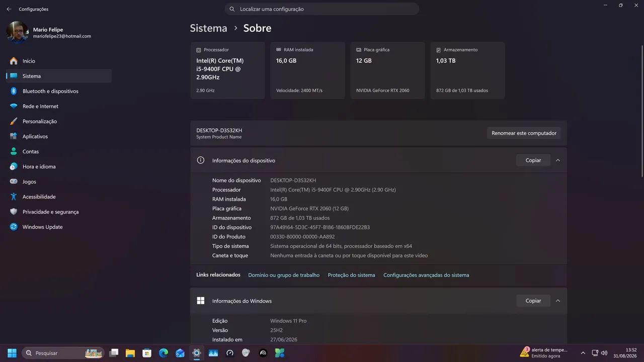The height and width of the screenshot is (362, 644).
Task: Click the Sistema breadcrumb in the page title
Action: click(x=208, y=28)
